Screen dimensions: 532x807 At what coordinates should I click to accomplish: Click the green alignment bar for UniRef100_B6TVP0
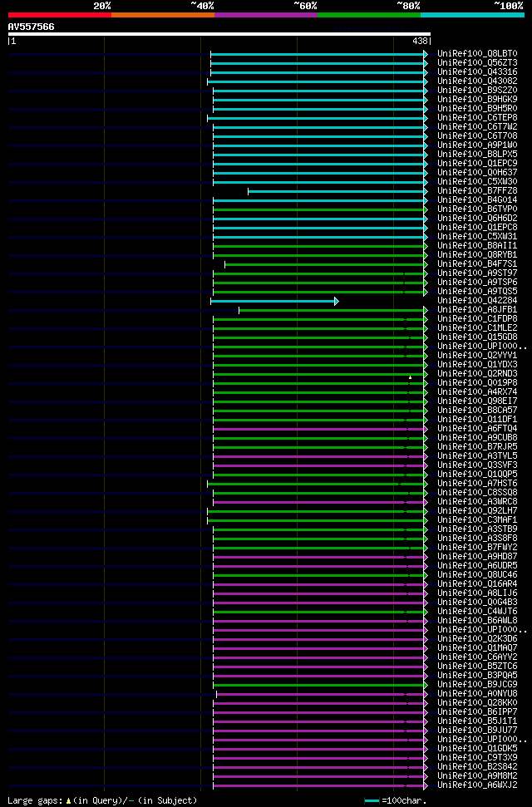pyautogui.click(x=320, y=209)
